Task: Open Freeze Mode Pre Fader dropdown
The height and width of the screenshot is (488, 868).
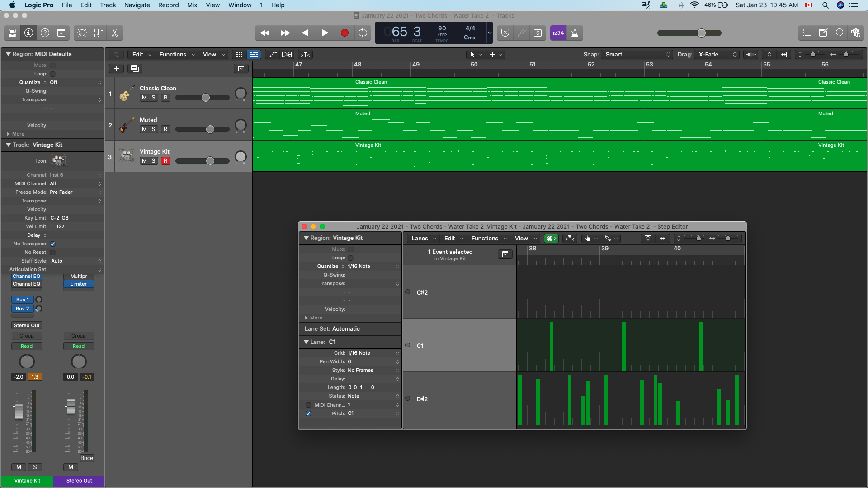Action: (x=75, y=192)
